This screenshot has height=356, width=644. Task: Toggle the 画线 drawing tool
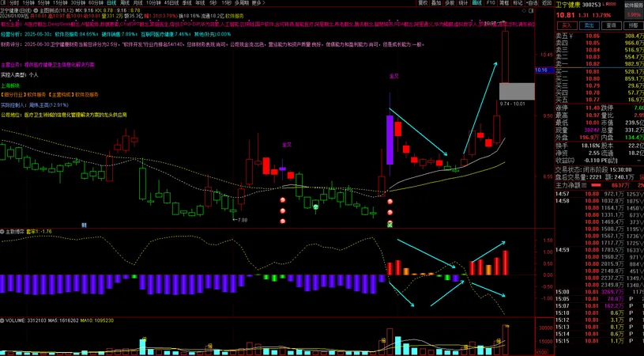(x=476, y=3)
